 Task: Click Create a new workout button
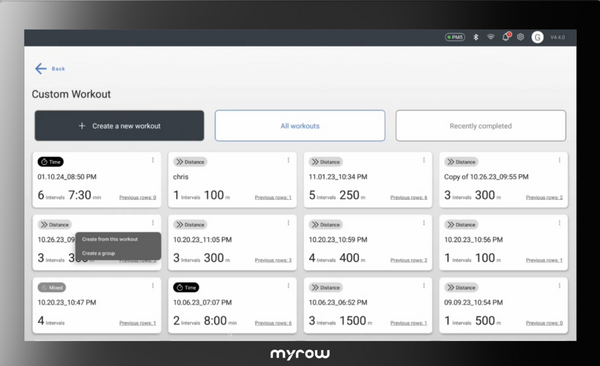119,126
